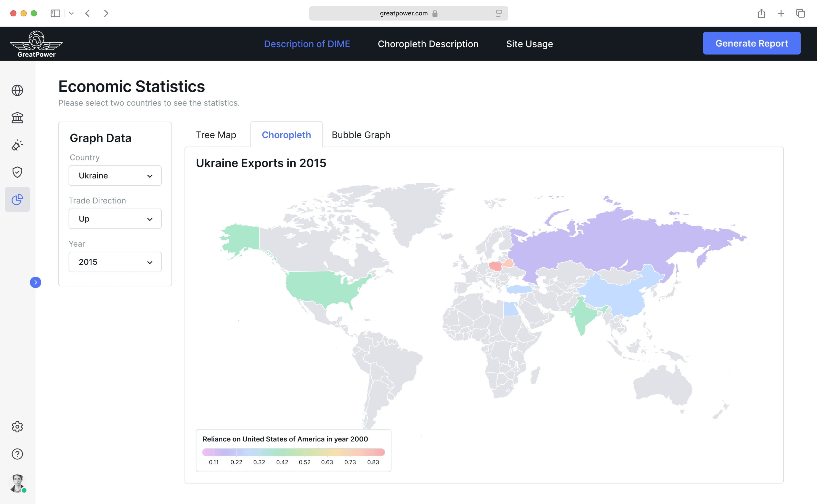Click the user profile avatar
Image resolution: width=817 pixels, height=504 pixels.
(17, 483)
